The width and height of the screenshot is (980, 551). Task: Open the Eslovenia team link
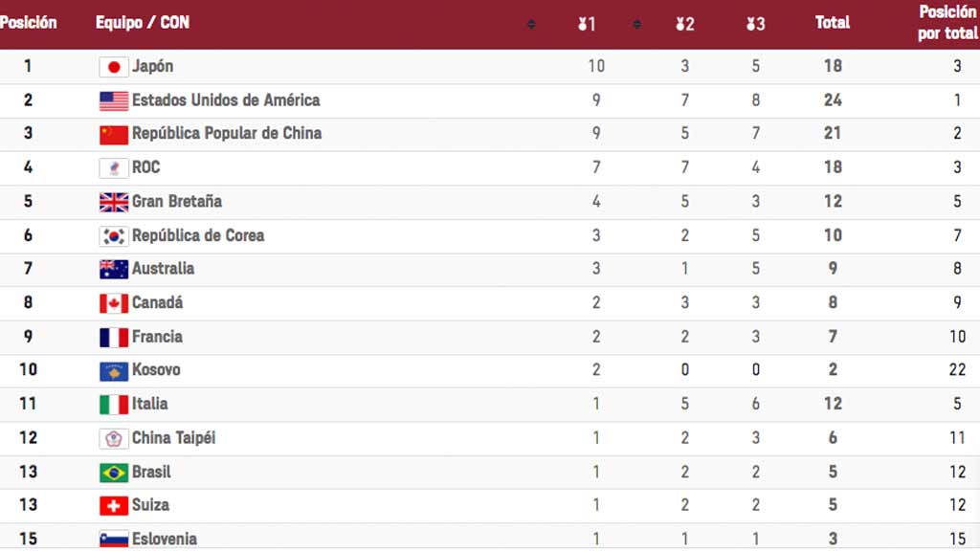(x=165, y=539)
